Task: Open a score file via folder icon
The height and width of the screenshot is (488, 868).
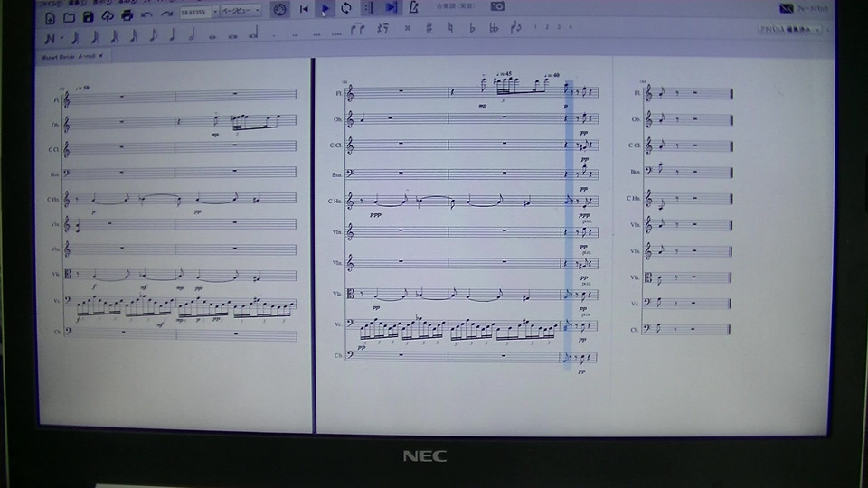Action: click(x=70, y=18)
